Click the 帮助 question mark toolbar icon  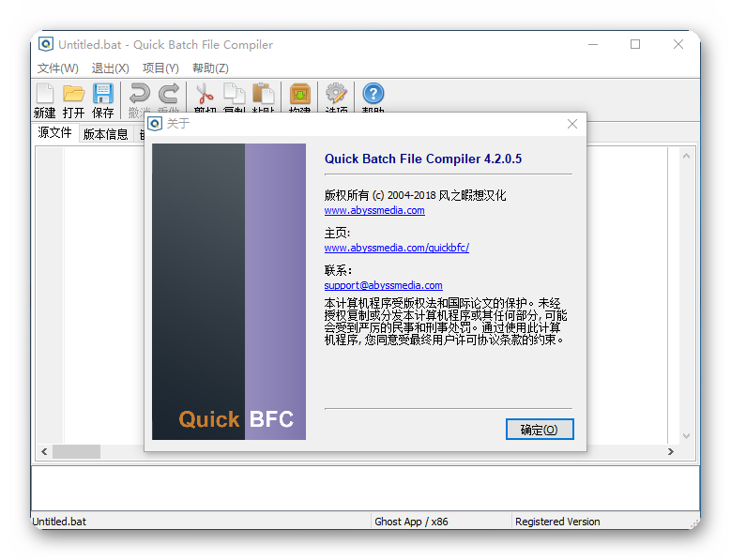[x=373, y=95]
